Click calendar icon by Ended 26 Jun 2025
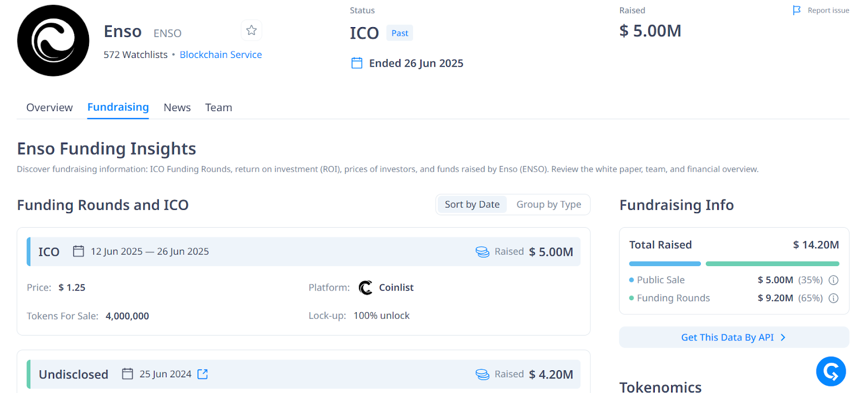The width and height of the screenshot is (868, 393). point(357,63)
